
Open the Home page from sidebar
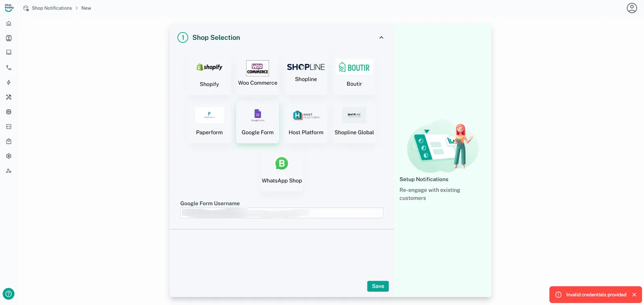(x=9, y=24)
